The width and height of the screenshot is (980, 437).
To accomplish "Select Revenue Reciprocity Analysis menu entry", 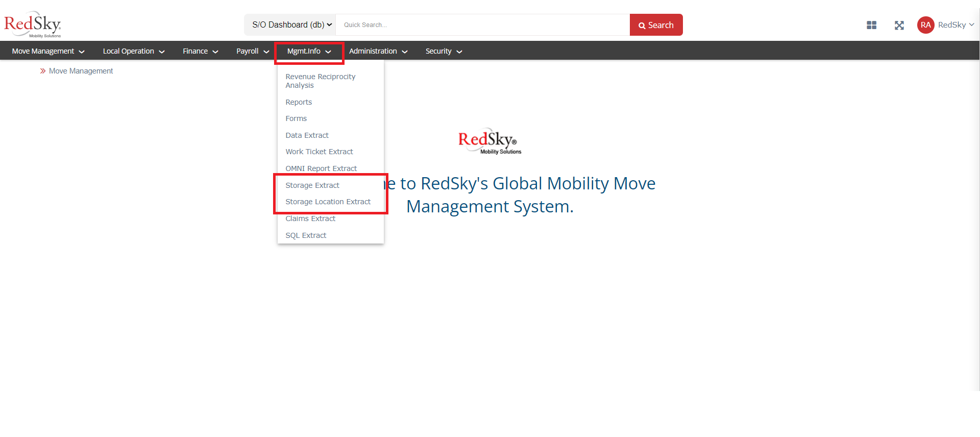I will 321,81.
